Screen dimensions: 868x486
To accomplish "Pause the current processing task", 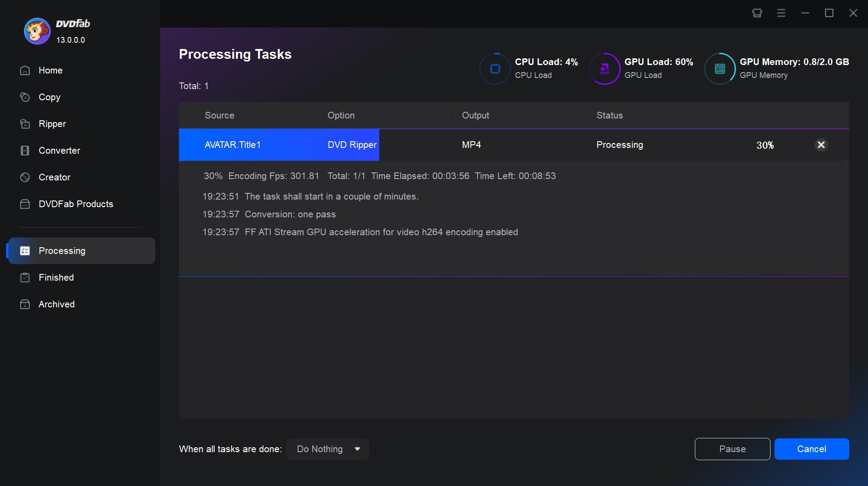I will (733, 449).
